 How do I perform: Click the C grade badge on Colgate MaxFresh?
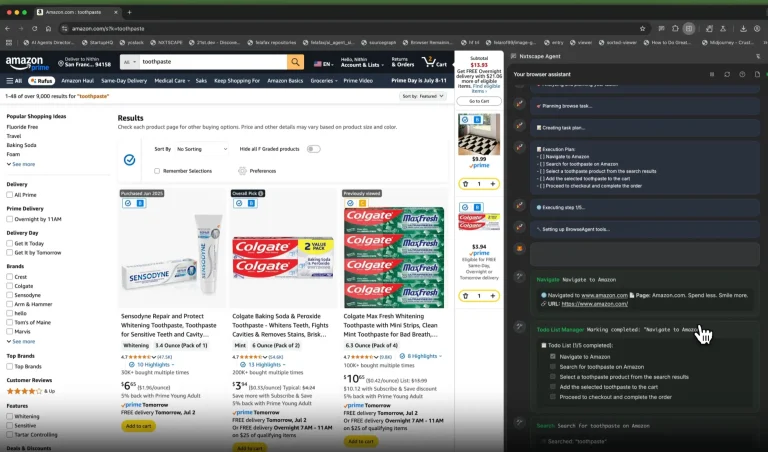point(362,203)
